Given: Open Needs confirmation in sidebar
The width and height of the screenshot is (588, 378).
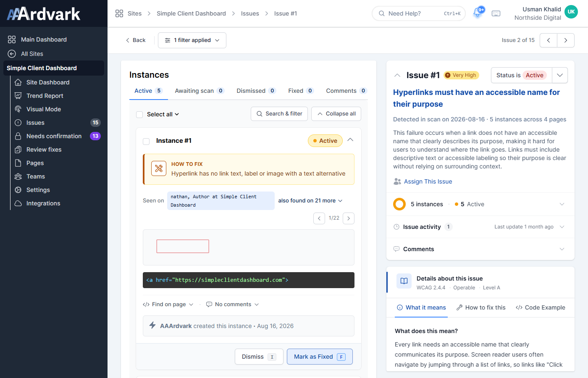Looking at the screenshot, I should (x=57, y=136).
